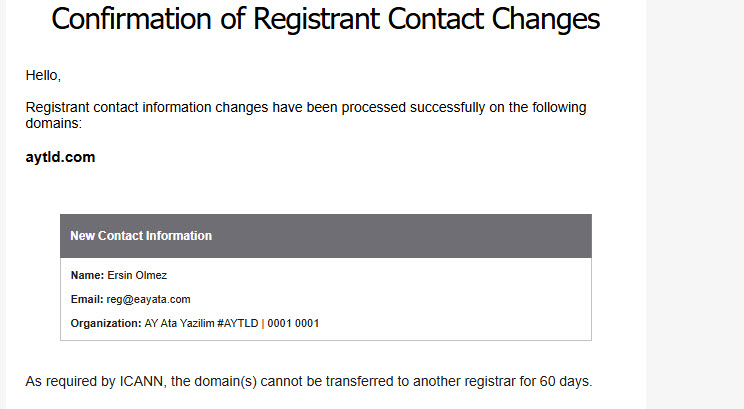744x409 pixels.
Task: Click the word domains: before the domain list
Action: 54,123
